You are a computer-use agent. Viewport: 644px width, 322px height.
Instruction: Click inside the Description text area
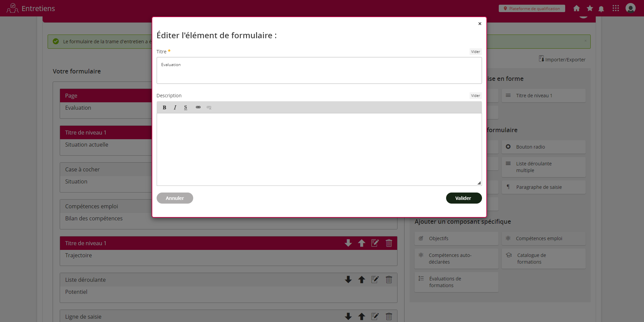pos(319,149)
